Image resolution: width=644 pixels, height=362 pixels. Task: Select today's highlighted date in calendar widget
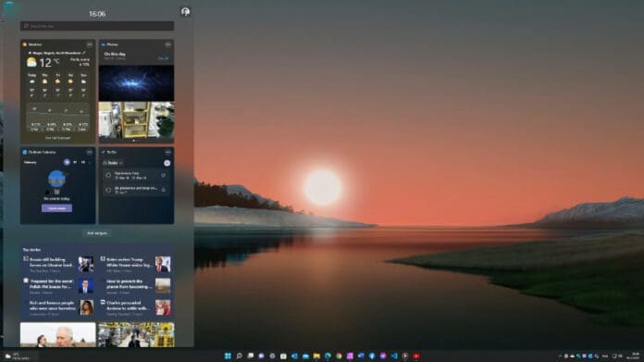[x=67, y=162]
